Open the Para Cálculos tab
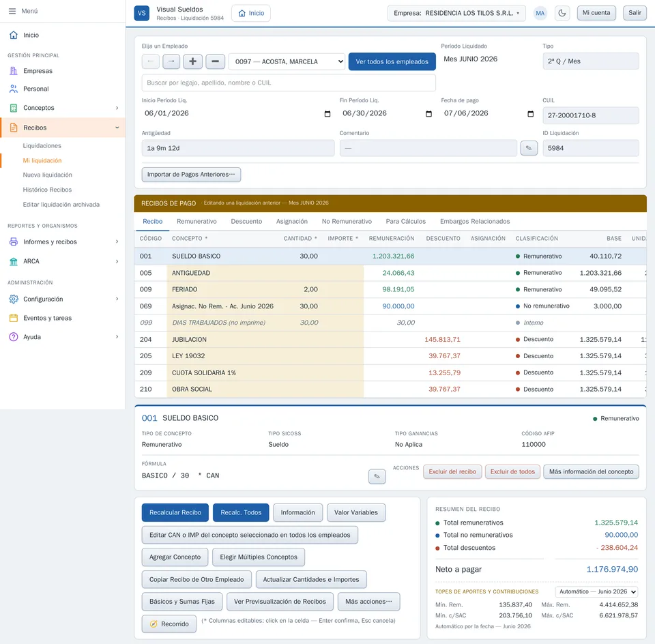This screenshot has height=644, width=655. coord(405,221)
